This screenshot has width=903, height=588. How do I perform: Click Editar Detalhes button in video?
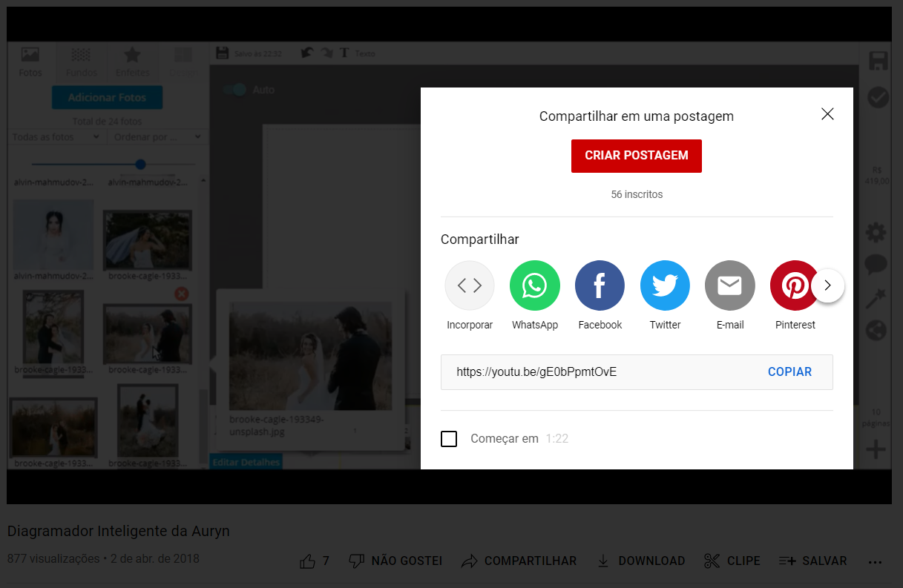pyautogui.click(x=246, y=462)
